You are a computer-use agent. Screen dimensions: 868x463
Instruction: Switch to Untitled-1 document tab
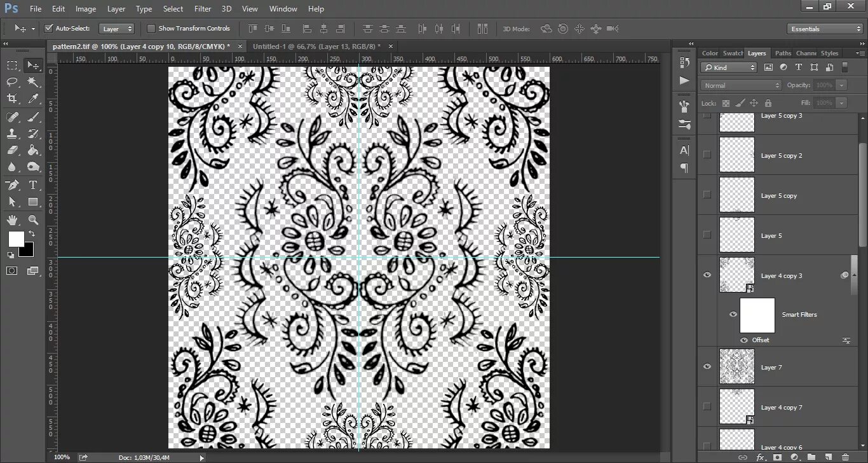click(317, 46)
